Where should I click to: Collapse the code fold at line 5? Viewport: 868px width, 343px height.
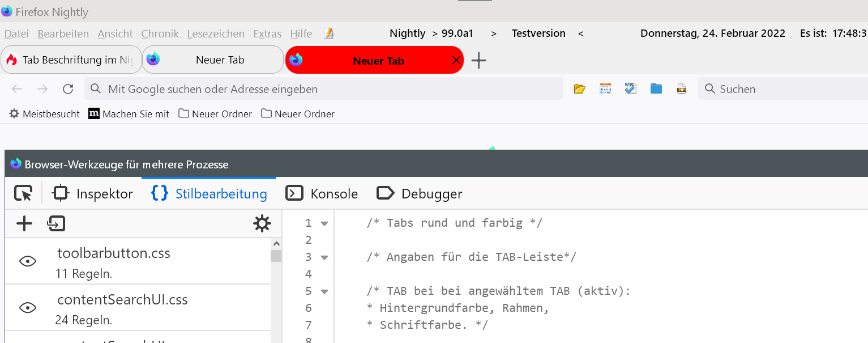324,291
